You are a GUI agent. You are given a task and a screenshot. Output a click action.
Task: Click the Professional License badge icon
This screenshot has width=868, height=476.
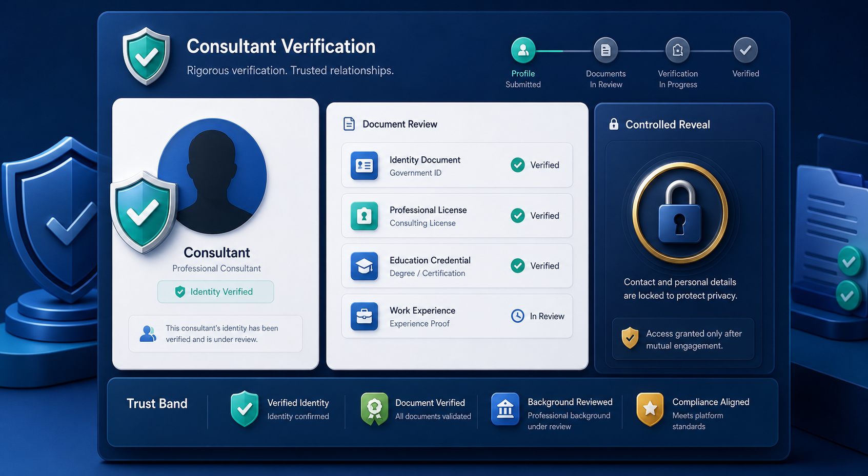364,216
